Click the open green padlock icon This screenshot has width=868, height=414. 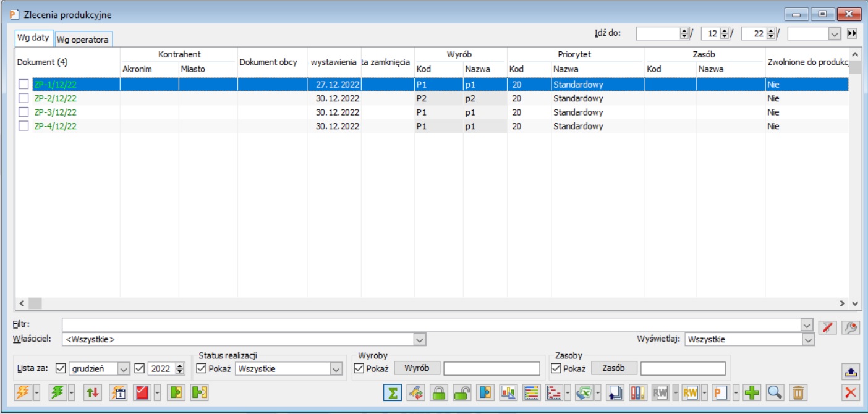462,392
